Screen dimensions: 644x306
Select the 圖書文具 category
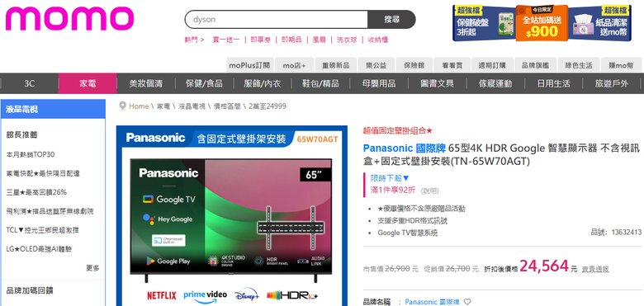(437, 83)
